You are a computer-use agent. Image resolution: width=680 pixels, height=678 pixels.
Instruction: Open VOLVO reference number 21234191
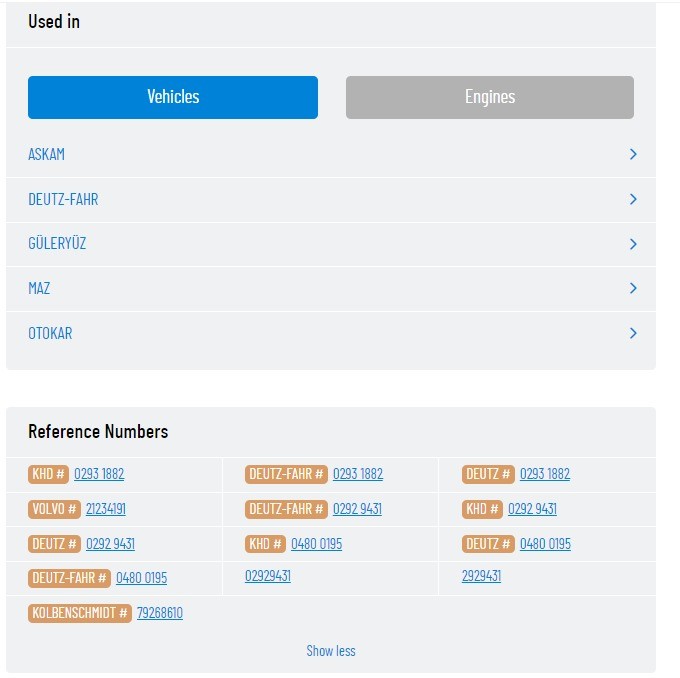pyautogui.click(x=106, y=509)
